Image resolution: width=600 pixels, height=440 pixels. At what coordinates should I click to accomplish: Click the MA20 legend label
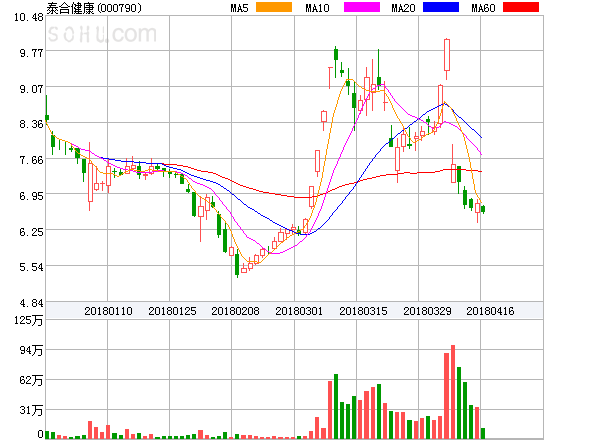click(403, 8)
